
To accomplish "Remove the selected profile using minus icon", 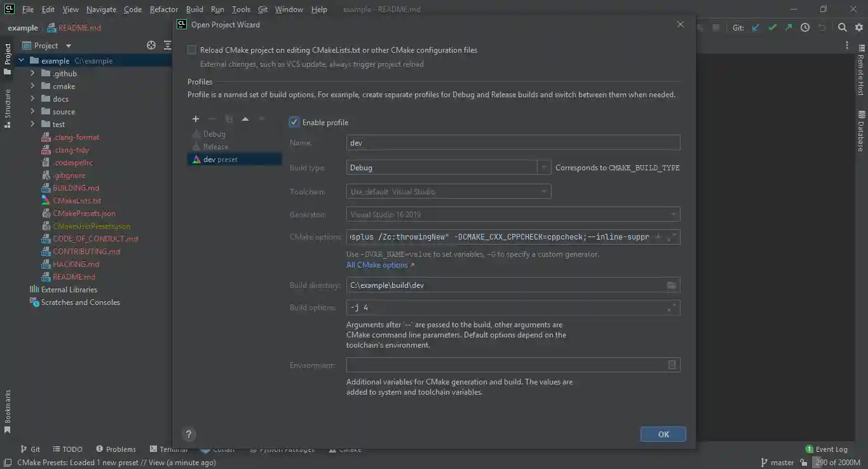I will tap(212, 119).
